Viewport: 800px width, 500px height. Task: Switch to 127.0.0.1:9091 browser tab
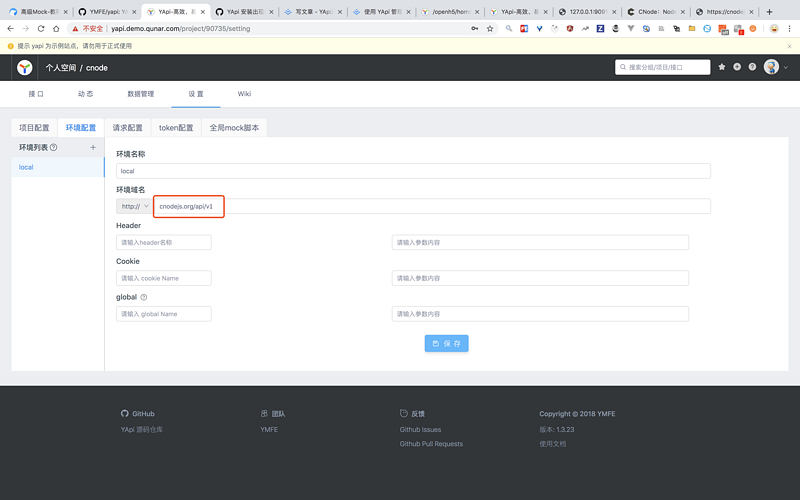pyautogui.click(x=587, y=11)
